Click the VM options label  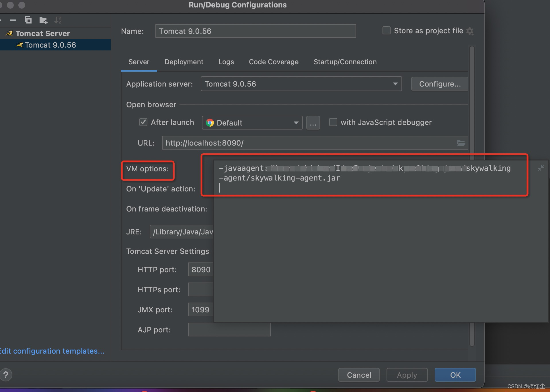(147, 169)
